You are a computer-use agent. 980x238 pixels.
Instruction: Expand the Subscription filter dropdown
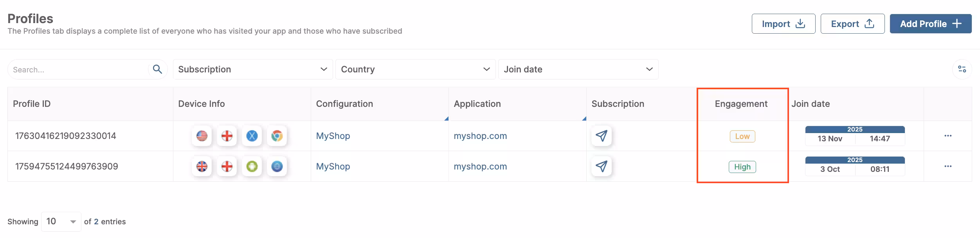tap(252, 69)
